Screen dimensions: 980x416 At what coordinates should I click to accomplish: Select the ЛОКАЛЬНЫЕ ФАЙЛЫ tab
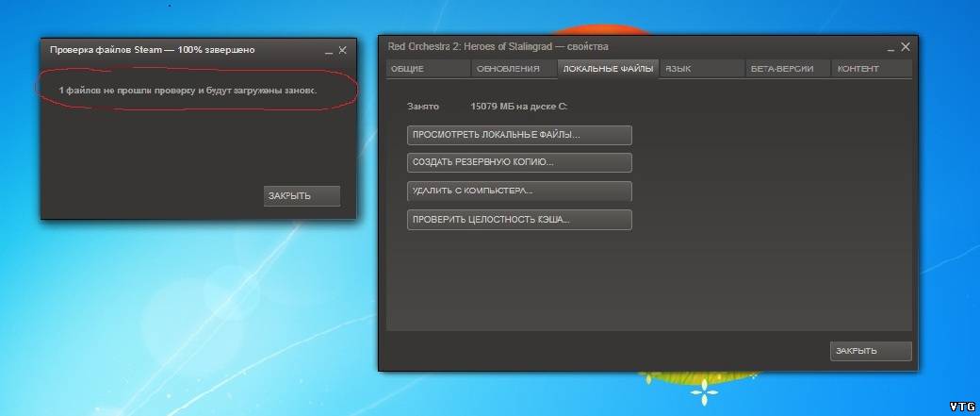pos(608,69)
